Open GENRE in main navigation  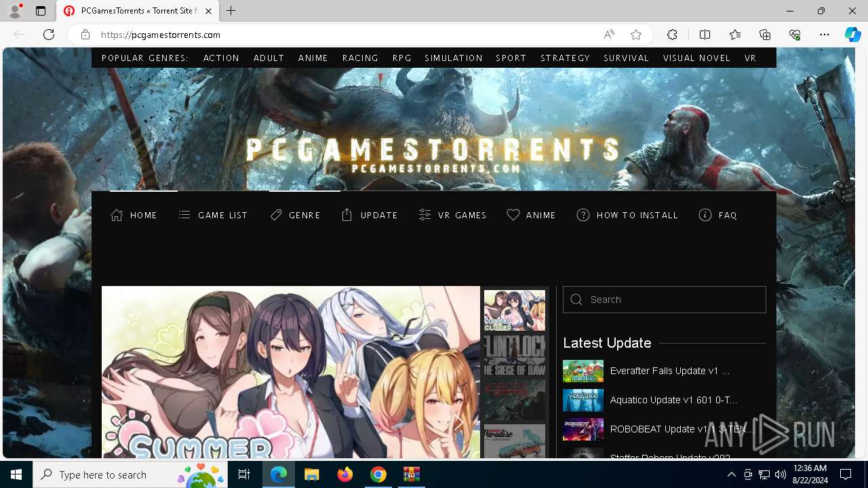(295, 215)
